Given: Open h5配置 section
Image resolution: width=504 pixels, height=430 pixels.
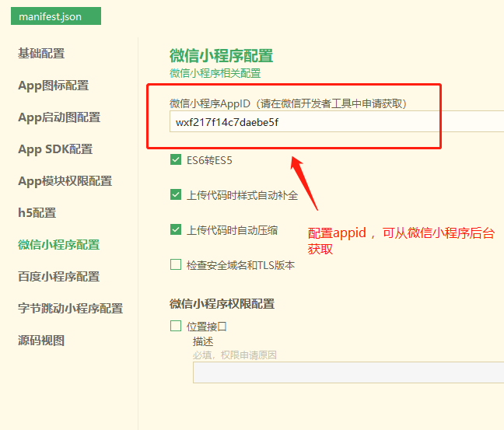Looking at the screenshot, I should click(x=37, y=213).
